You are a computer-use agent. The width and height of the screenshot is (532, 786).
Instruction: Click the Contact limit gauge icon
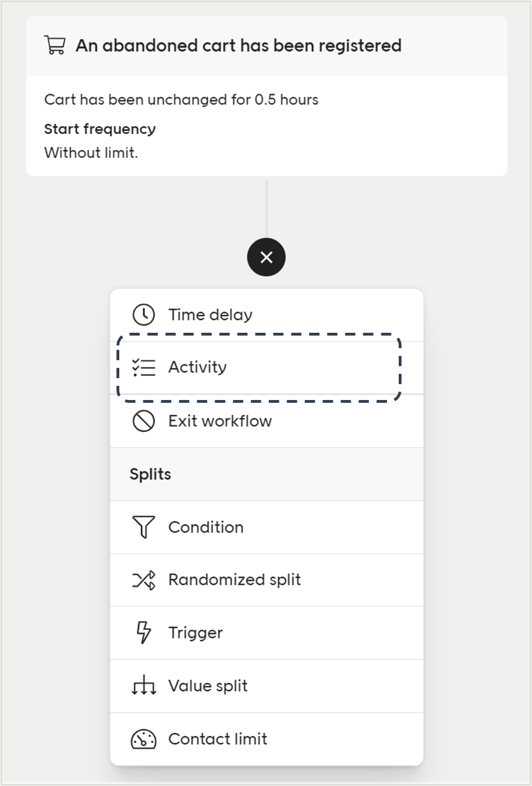144,739
